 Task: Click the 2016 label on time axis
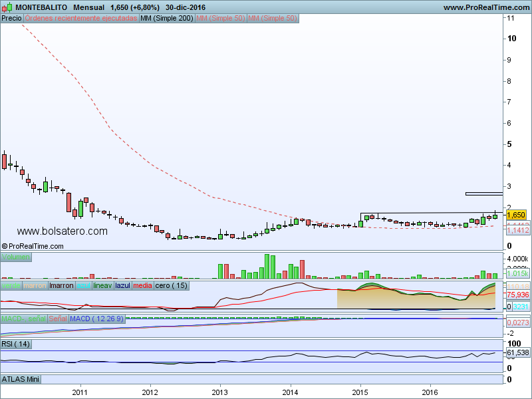(x=430, y=392)
